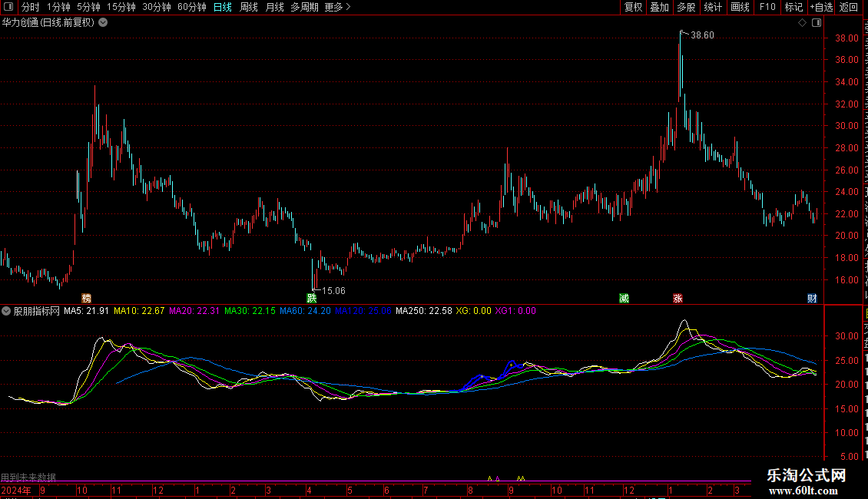868x499 pixels.
Task: Click the 用到未来数据 warning text
Action: [x=28, y=478]
